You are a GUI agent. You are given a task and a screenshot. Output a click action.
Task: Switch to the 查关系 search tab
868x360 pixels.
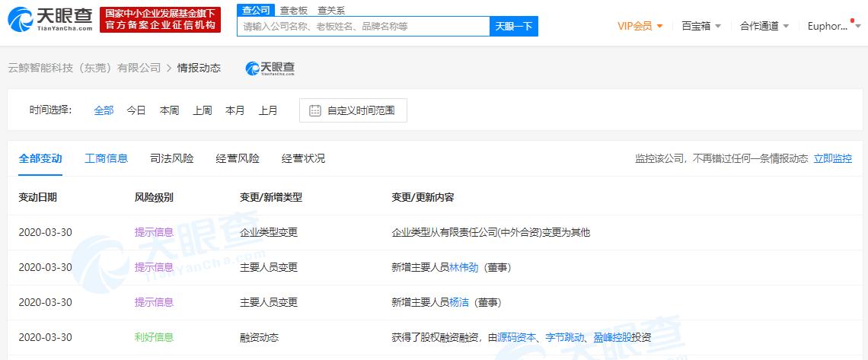point(331,10)
